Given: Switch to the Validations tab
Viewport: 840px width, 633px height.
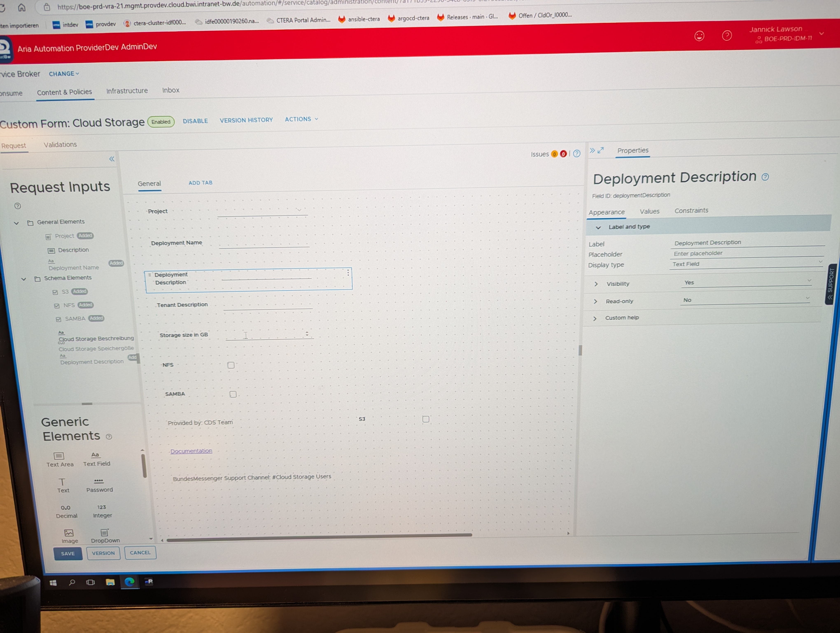Looking at the screenshot, I should coord(60,144).
